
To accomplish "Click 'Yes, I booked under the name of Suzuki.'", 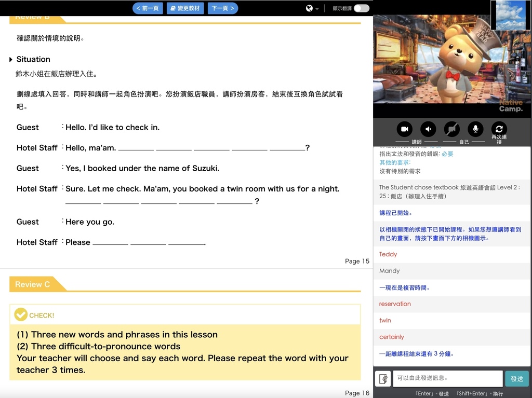I will click(142, 169).
